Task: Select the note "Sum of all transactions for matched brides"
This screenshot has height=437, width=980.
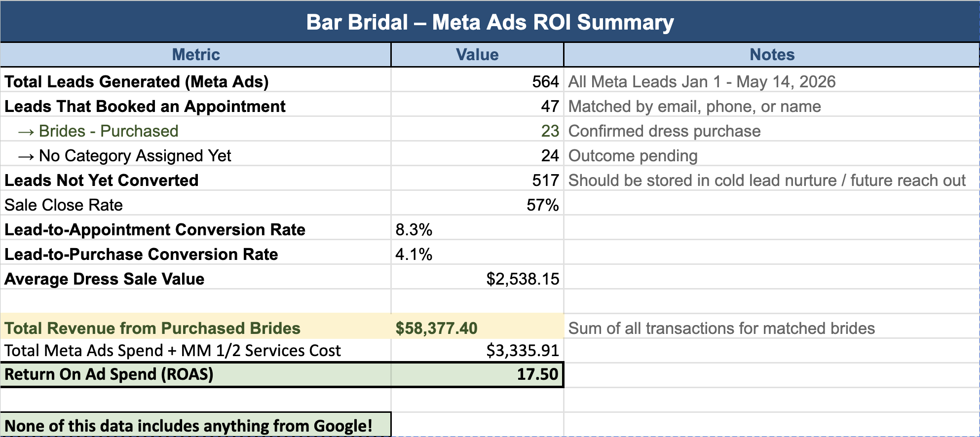Action: 772,326
